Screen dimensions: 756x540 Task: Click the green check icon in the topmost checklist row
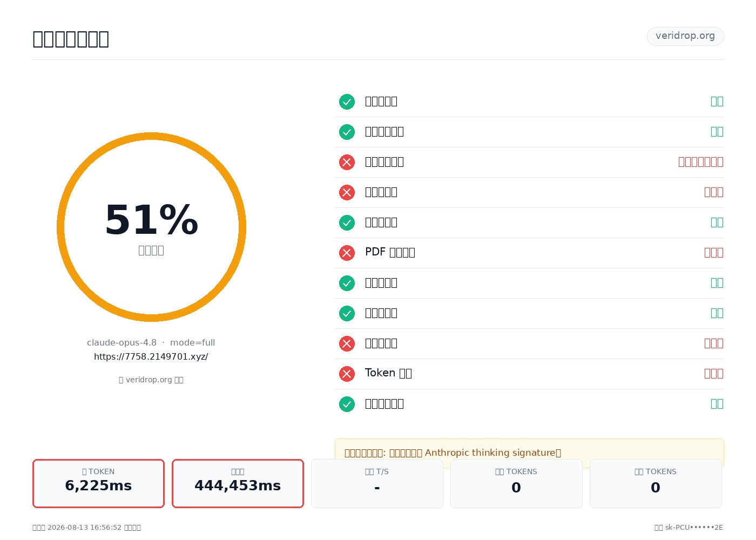click(347, 102)
